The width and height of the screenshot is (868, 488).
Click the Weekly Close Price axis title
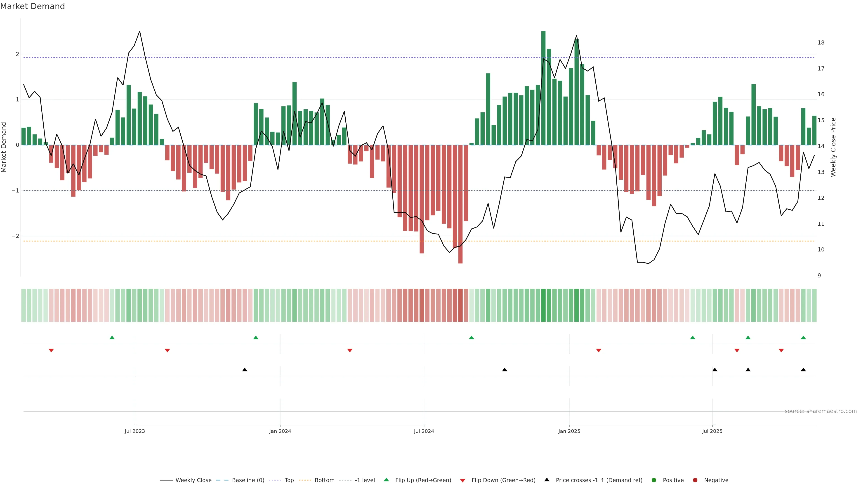click(833, 147)
